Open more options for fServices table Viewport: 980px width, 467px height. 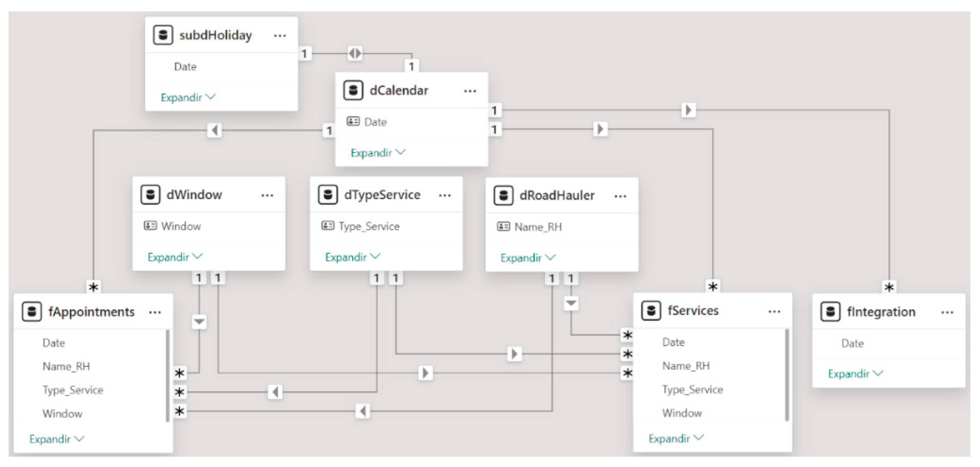(x=774, y=312)
